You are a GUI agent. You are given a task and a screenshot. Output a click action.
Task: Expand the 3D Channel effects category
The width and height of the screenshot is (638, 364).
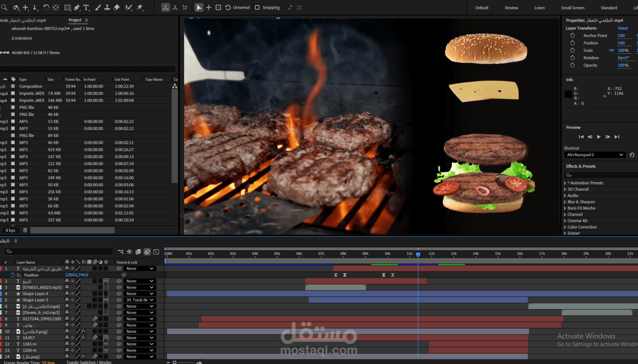pos(565,190)
